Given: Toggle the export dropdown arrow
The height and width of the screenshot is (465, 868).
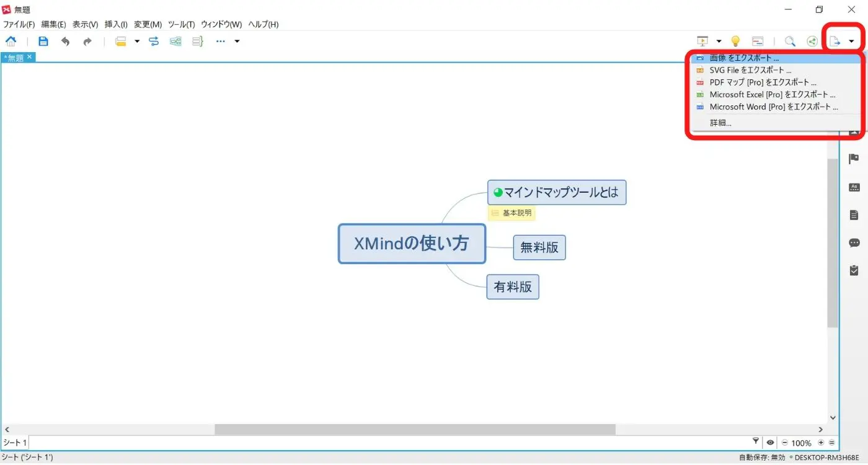Looking at the screenshot, I should point(851,42).
